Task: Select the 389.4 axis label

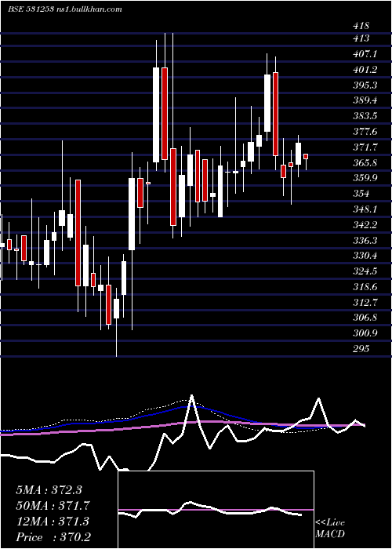Action: (x=365, y=100)
